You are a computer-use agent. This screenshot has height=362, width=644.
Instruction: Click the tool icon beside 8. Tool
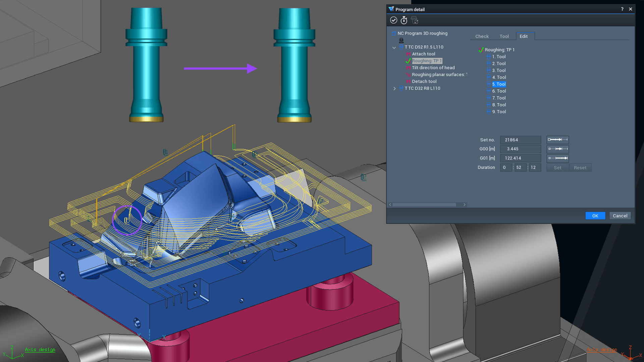click(488, 105)
